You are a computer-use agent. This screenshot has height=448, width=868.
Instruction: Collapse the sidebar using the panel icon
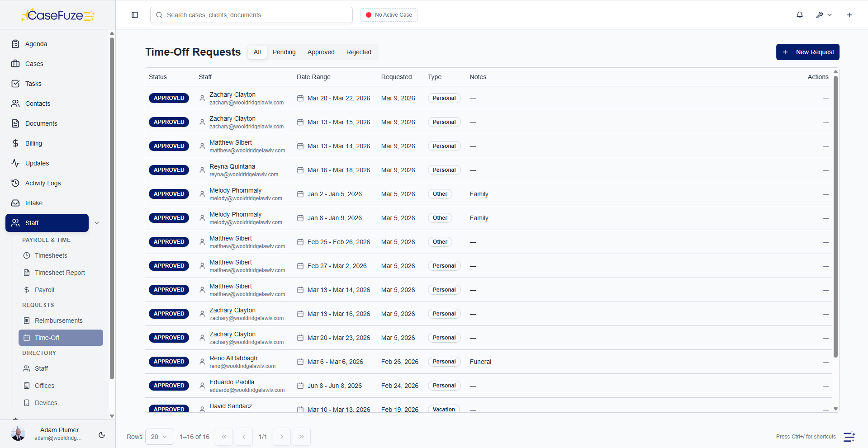point(134,15)
